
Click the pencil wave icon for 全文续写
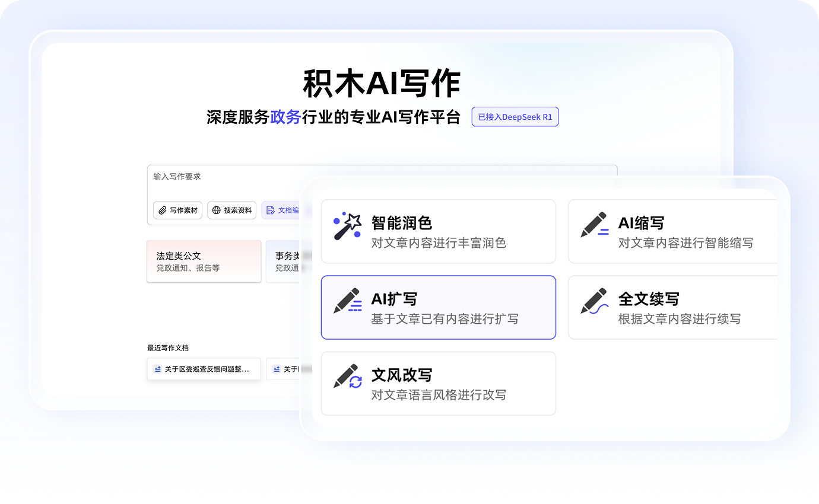(595, 301)
